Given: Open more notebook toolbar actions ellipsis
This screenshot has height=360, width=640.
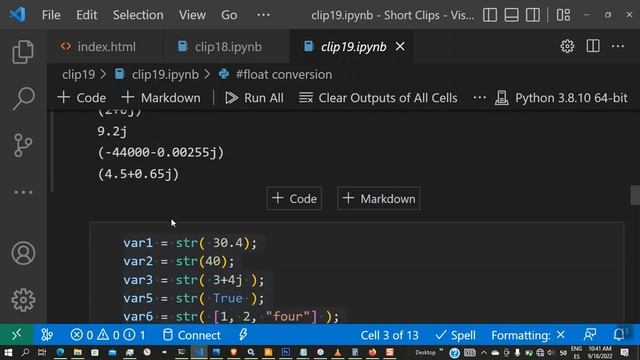Looking at the screenshot, I should pos(480,98).
